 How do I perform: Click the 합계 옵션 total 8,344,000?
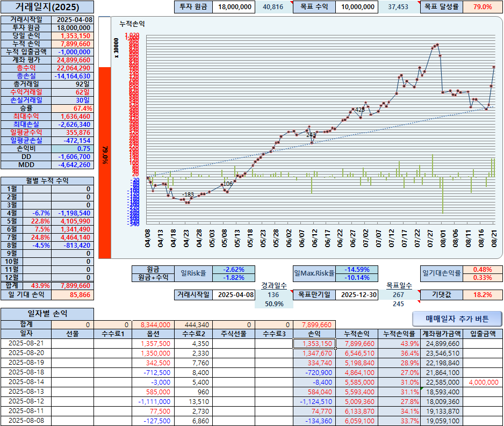[x=153, y=325]
